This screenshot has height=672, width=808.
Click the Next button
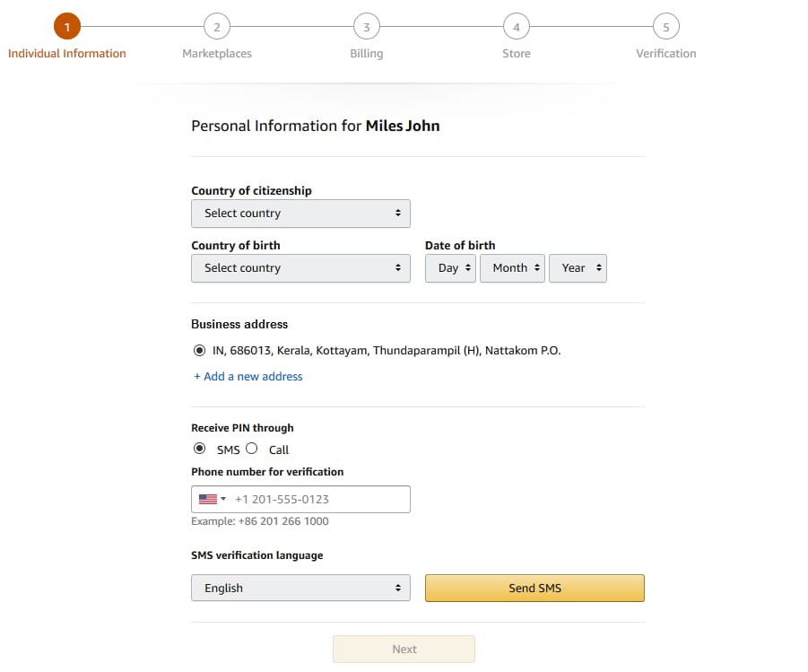[x=404, y=649]
